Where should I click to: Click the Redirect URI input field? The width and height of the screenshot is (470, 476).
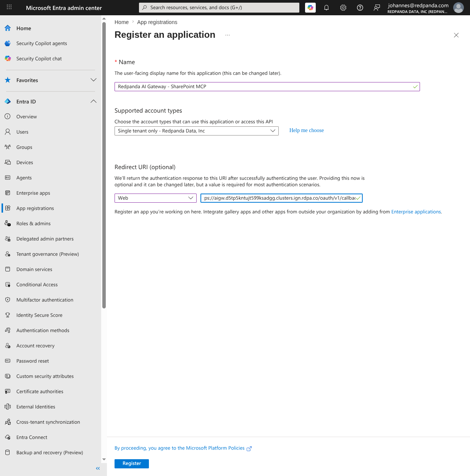[281, 198]
